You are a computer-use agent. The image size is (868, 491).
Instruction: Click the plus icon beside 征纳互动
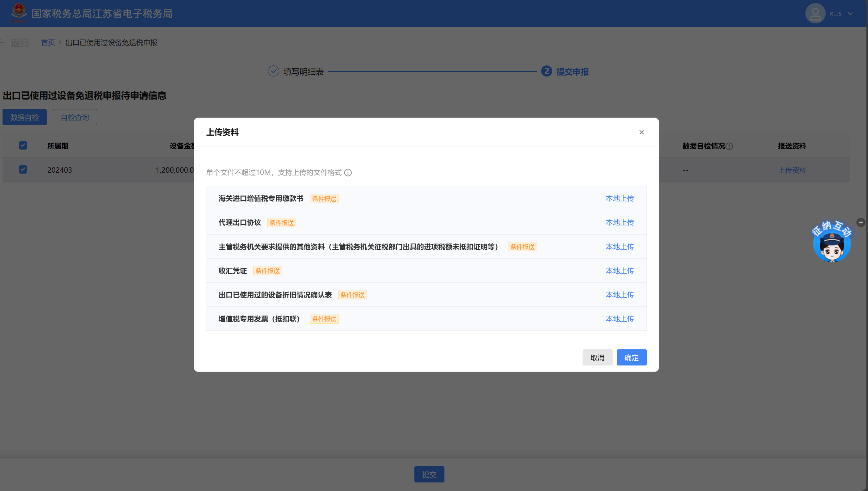(x=861, y=222)
